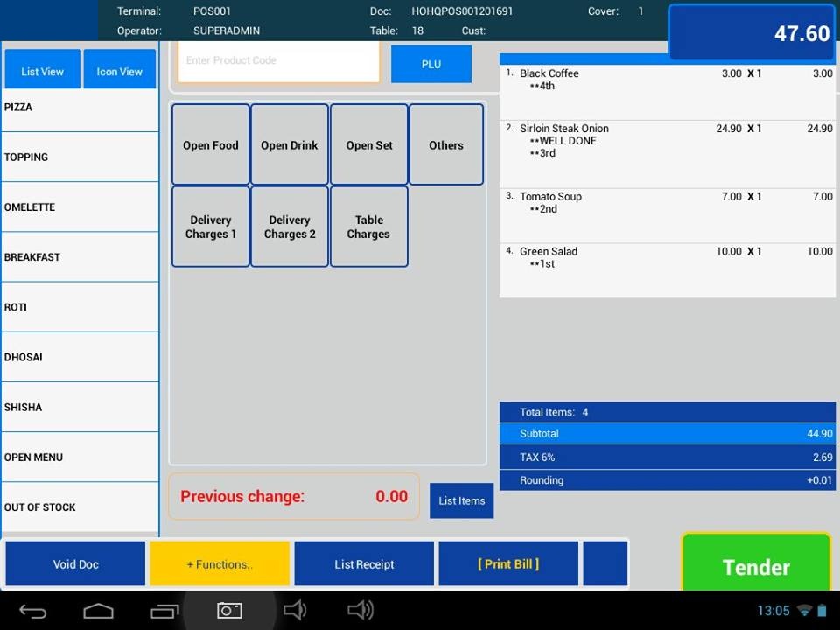Void the current document

coord(75,563)
